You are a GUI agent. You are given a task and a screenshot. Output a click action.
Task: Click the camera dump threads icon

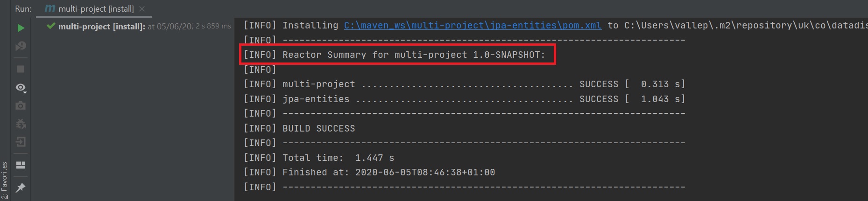[x=21, y=106]
